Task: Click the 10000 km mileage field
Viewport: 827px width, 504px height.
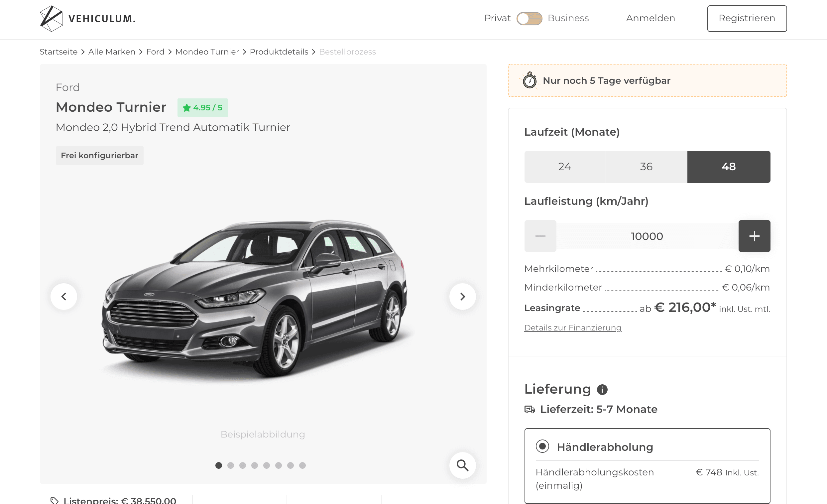Action: coord(647,236)
